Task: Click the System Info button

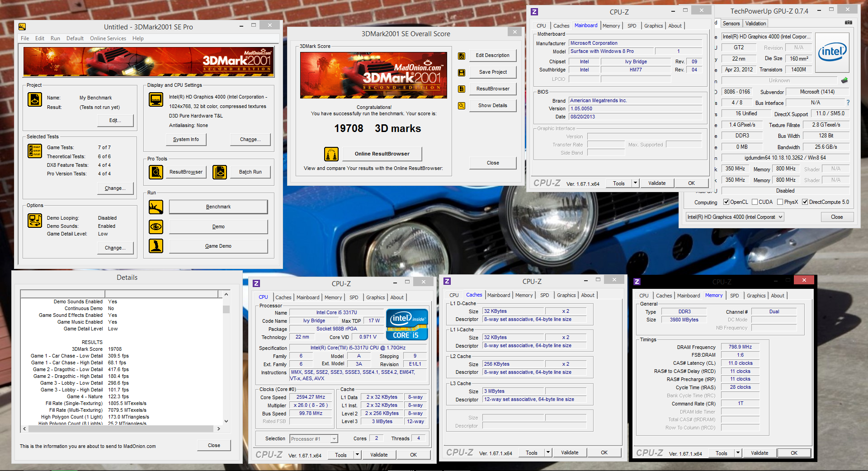Action: coord(186,140)
